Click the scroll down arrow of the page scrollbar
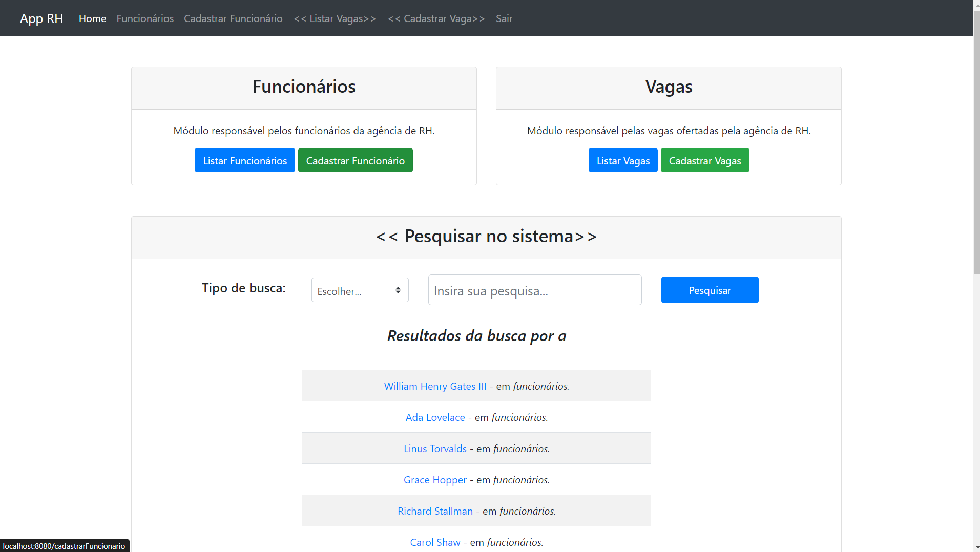The height and width of the screenshot is (552, 980). [976, 547]
